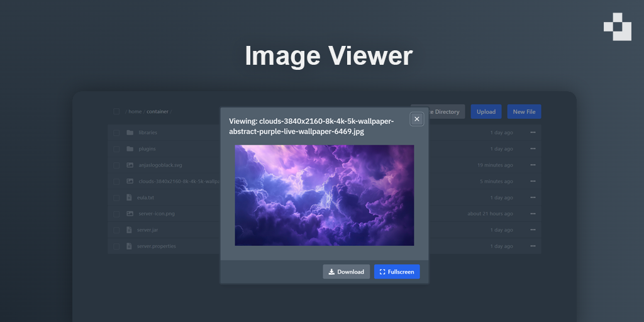
Task: Click the server.jar file name
Action: pyautogui.click(x=147, y=230)
